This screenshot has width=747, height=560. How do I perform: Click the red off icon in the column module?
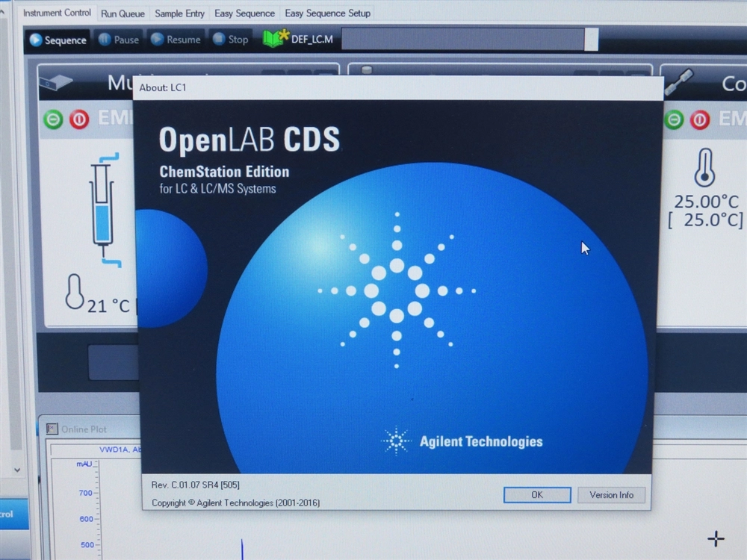[700, 119]
